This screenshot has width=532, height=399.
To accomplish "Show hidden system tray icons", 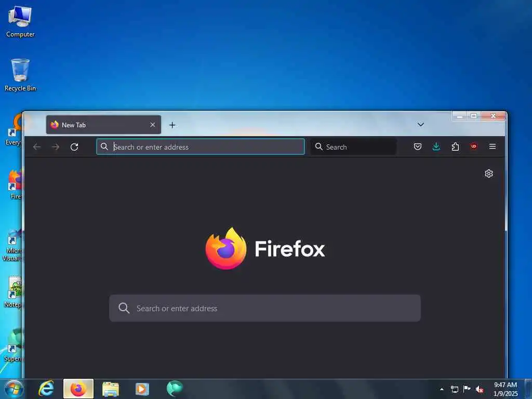I will (x=442, y=389).
